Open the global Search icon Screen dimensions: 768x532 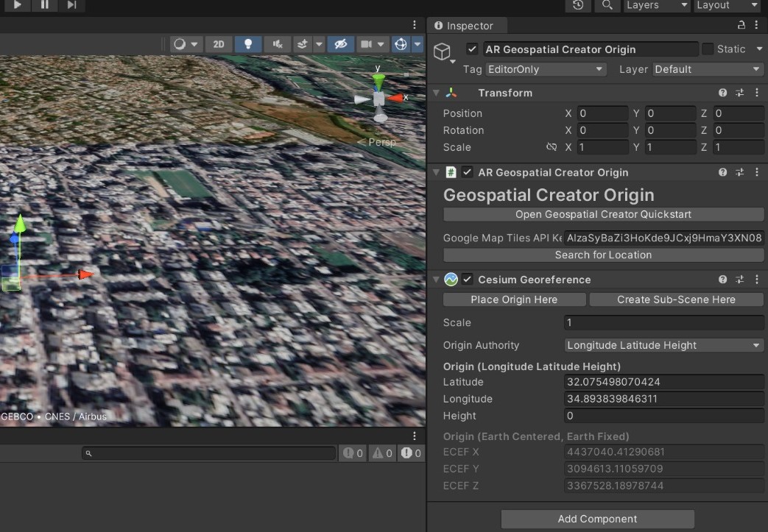click(x=607, y=5)
